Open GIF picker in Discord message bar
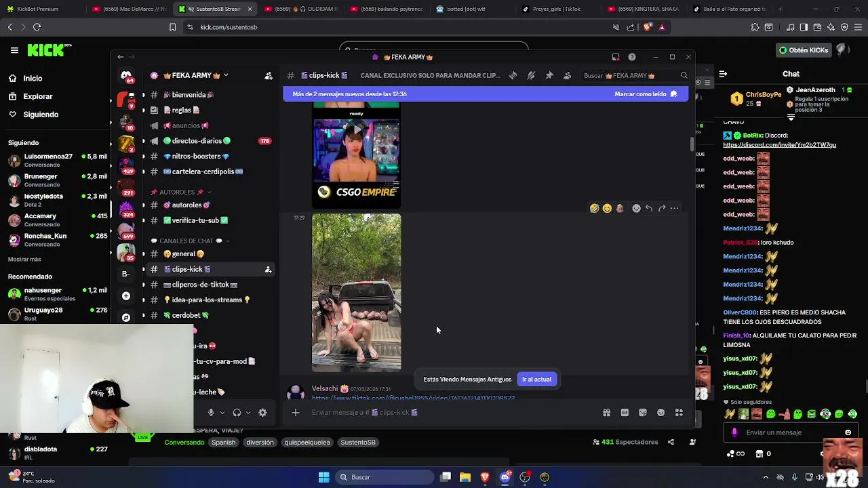 pyautogui.click(x=625, y=412)
